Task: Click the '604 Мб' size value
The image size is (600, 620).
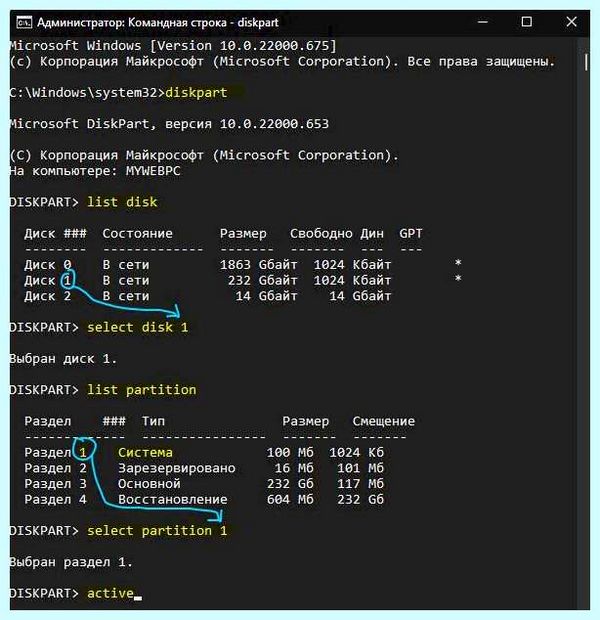Action: tap(290, 499)
